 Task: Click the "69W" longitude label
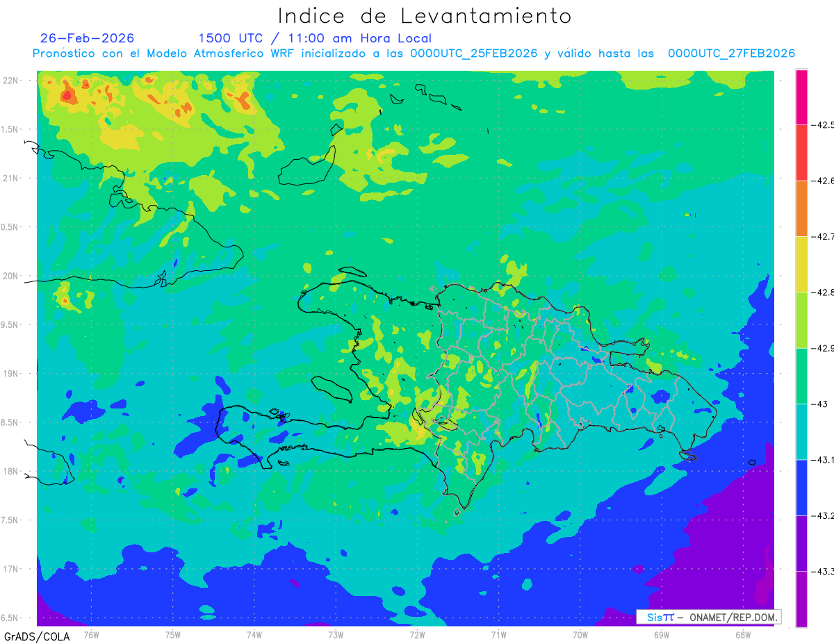click(x=662, y=634)
